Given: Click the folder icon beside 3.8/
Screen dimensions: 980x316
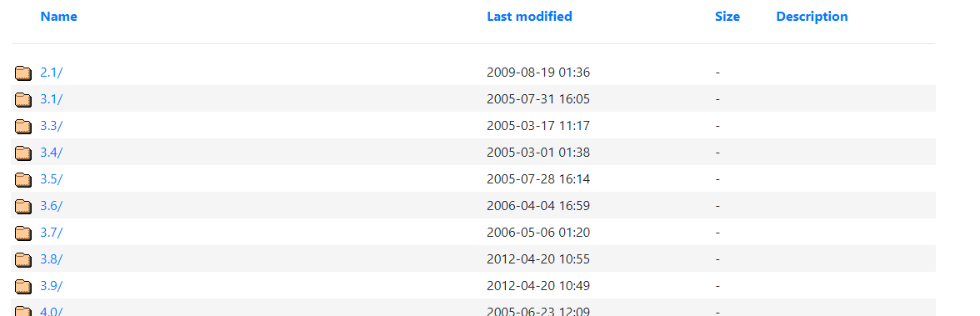Looking at the screenshot, I should tap(23, 259).
